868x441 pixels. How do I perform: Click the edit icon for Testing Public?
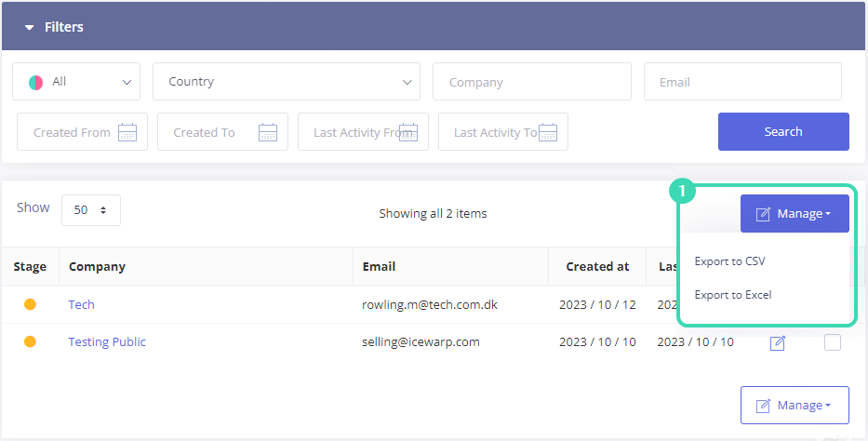tap(778, 343)
